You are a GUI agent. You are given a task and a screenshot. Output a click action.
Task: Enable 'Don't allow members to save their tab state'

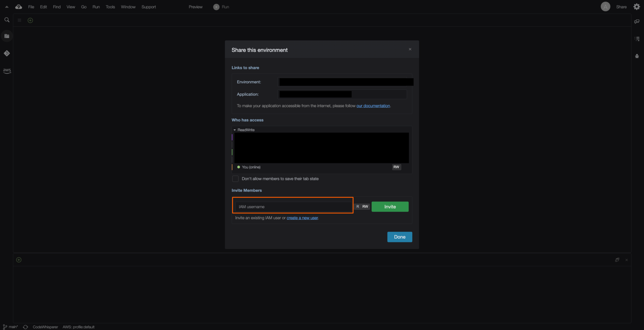[235, 179]
